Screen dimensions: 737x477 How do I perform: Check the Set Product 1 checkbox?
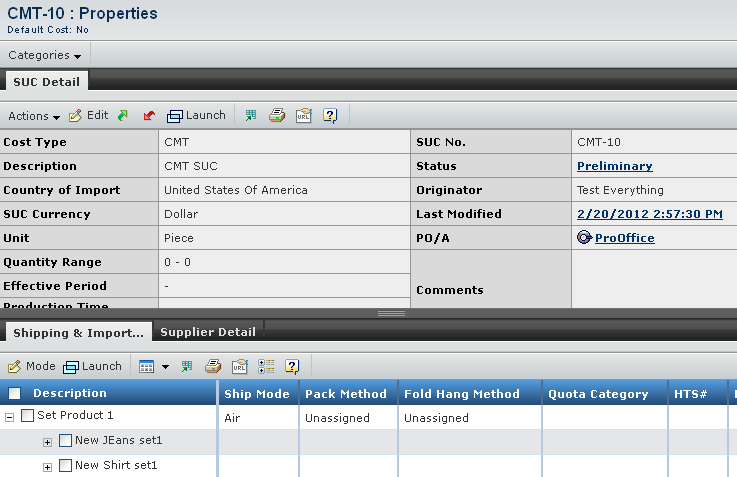click(28, 415)
